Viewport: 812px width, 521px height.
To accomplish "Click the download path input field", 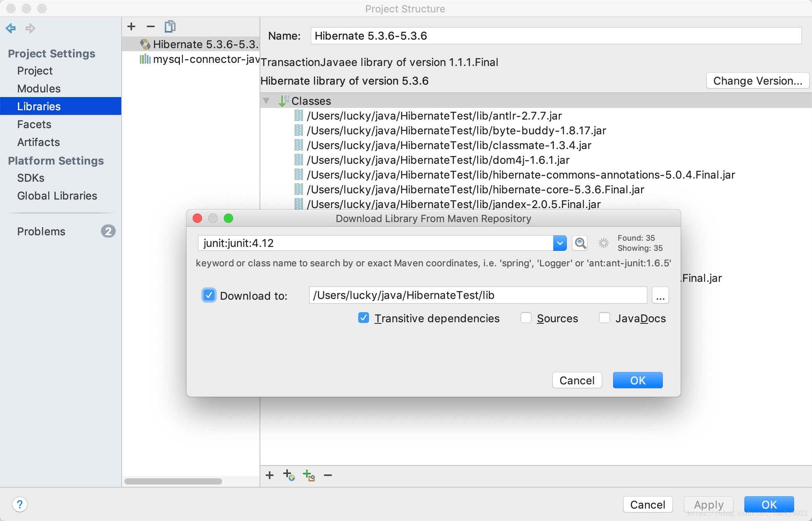I will (478, 295).
